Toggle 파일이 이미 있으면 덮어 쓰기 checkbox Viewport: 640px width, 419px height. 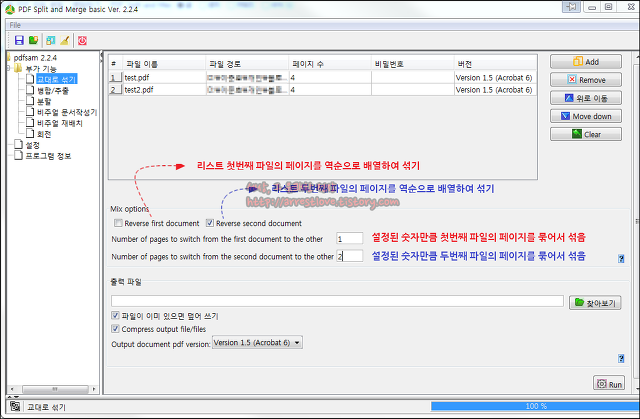coord(115,315)
